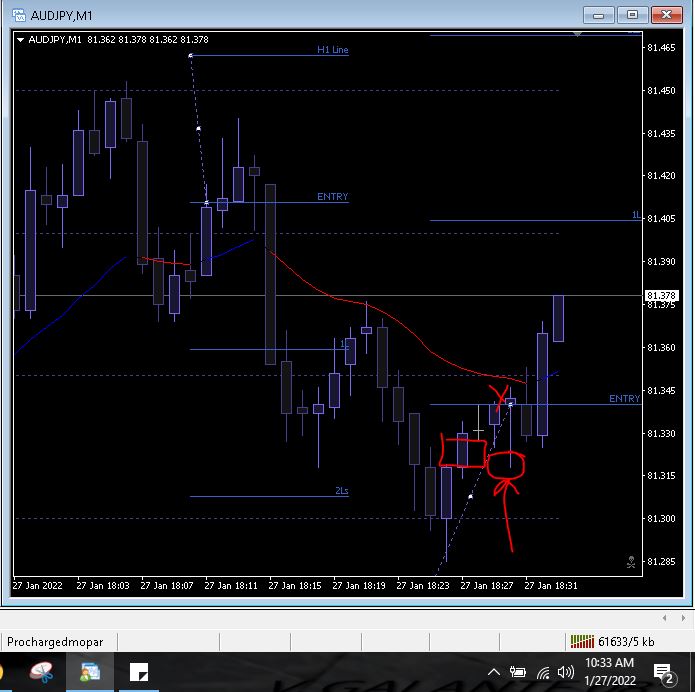This screenshot has height=692, width=695.
Task: Click the 27 Jan 18:23 time label
Action: pyautogui.click(x=423, y=586)
